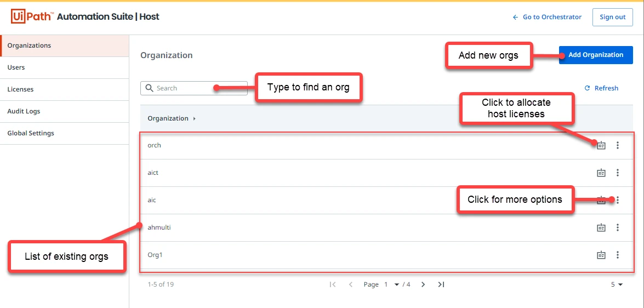Follow the Go to Orchestrator link
This screenshot has height=308, width=644.
(x=547, y=17)
